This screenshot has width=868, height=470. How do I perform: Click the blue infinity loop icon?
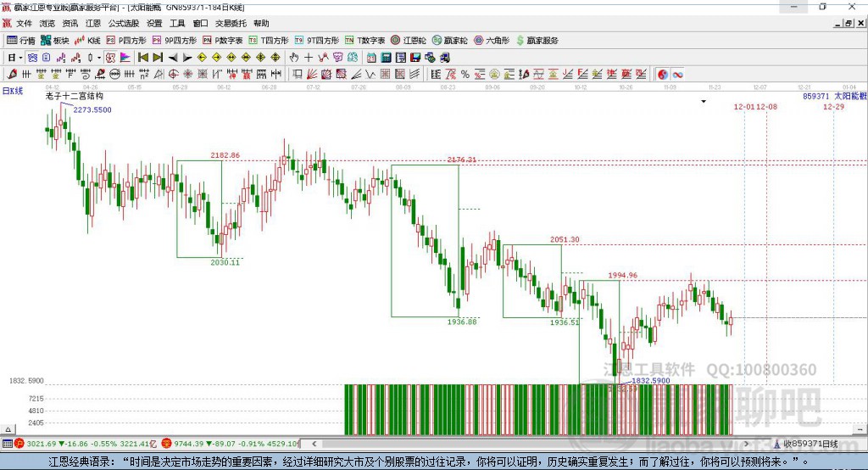677,74
